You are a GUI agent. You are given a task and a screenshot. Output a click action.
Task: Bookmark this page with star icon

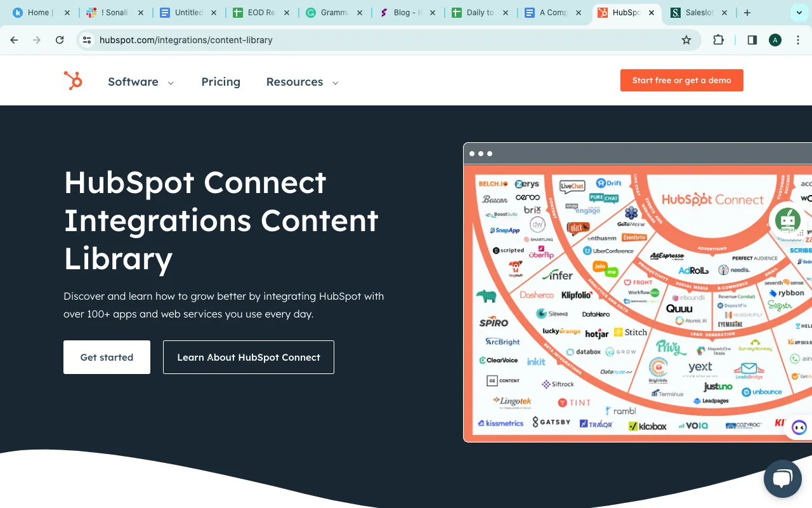point(686,40)
